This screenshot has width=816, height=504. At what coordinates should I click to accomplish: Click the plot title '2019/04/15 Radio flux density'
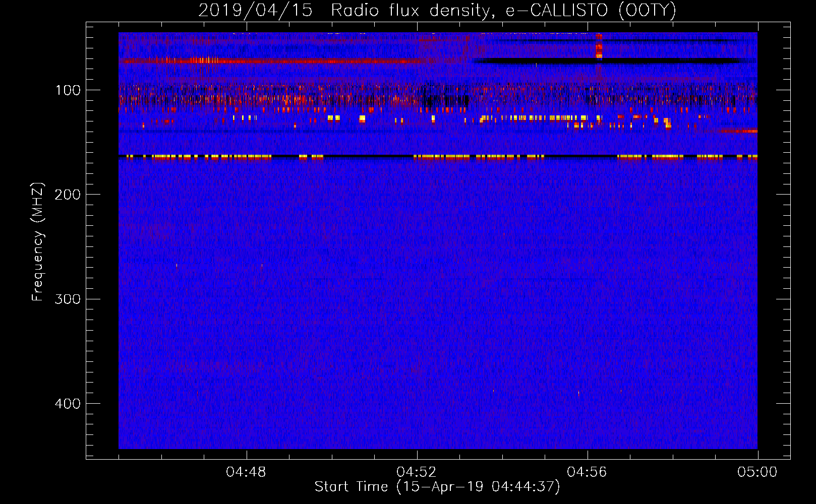tap(437, 11)
